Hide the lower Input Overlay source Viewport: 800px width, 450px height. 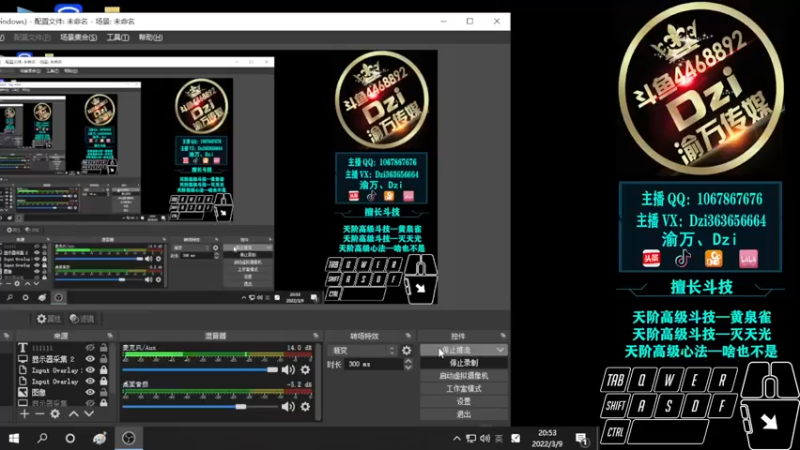(x=90, y=381)
